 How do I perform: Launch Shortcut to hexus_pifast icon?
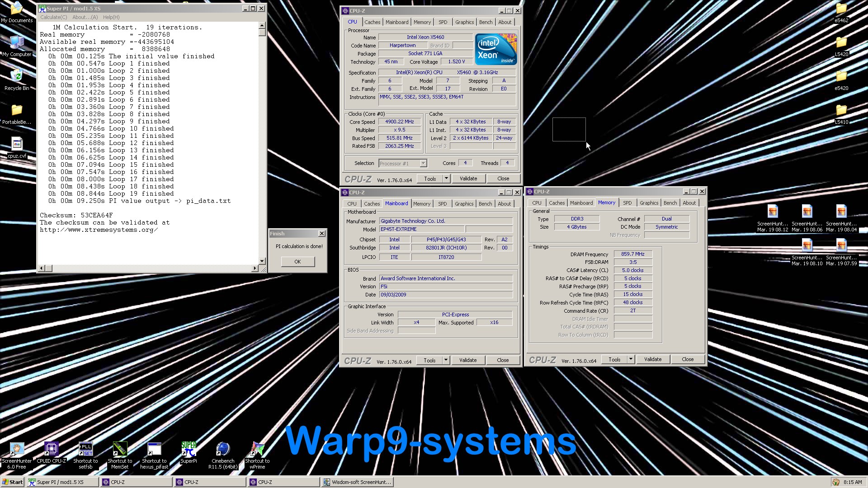click(154, 455)
